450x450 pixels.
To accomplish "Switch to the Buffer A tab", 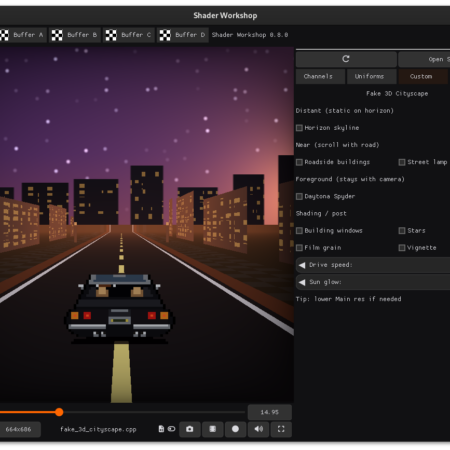I will 23,35.
